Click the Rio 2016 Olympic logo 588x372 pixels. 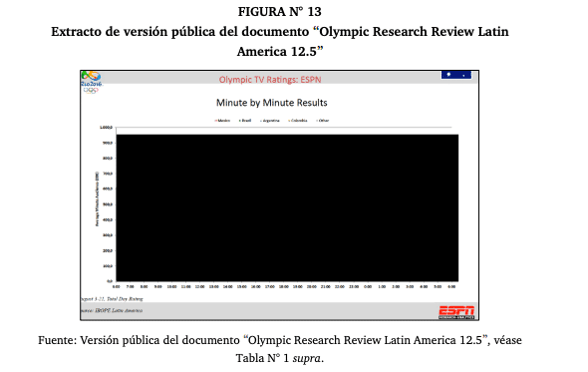91,79
